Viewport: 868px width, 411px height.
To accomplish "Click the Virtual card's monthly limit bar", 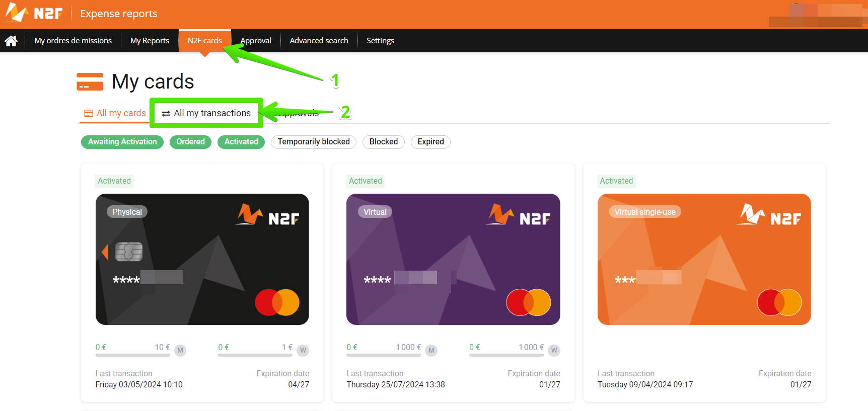I will 384,355.
